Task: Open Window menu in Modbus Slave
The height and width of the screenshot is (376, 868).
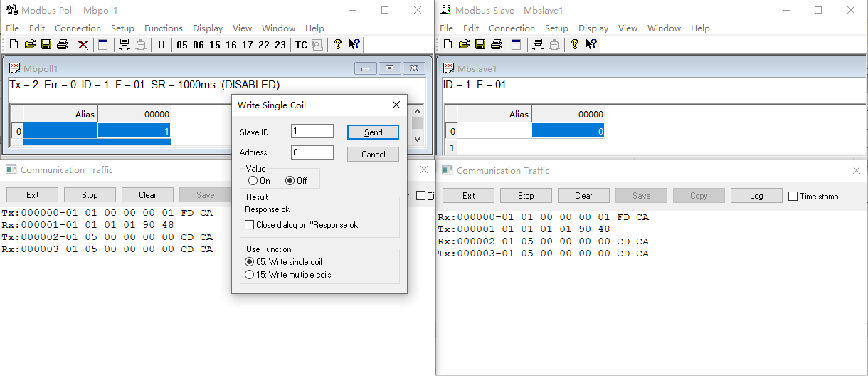Action: pos(664,28)
